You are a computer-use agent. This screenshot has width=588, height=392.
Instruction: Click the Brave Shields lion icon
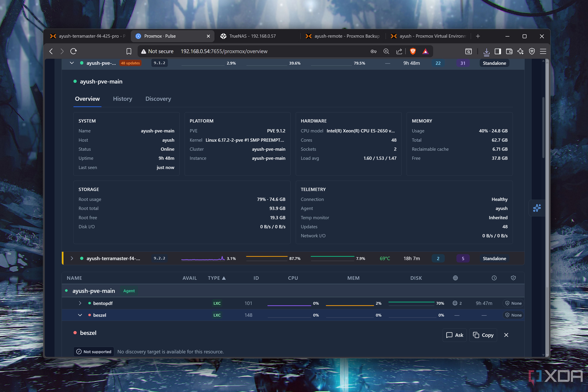(x=413, y=51)
